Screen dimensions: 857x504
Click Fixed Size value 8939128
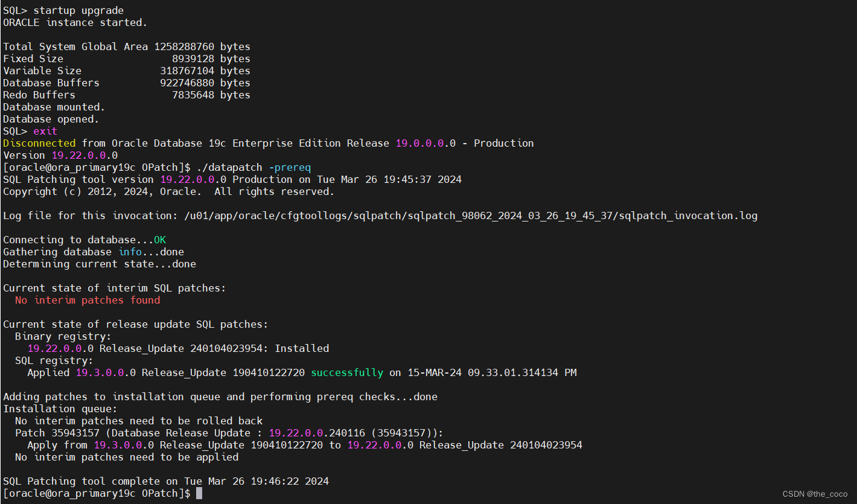[193, 59]
